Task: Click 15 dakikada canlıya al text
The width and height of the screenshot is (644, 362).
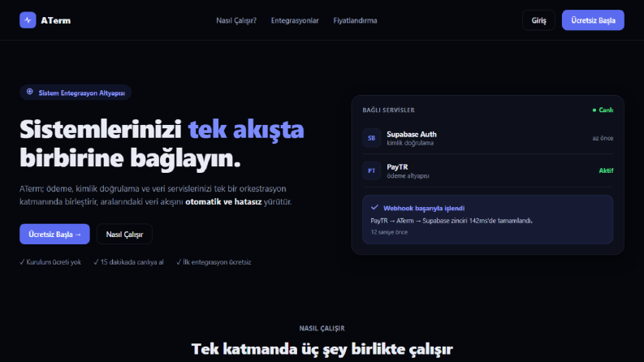Action: pos(128,262)
